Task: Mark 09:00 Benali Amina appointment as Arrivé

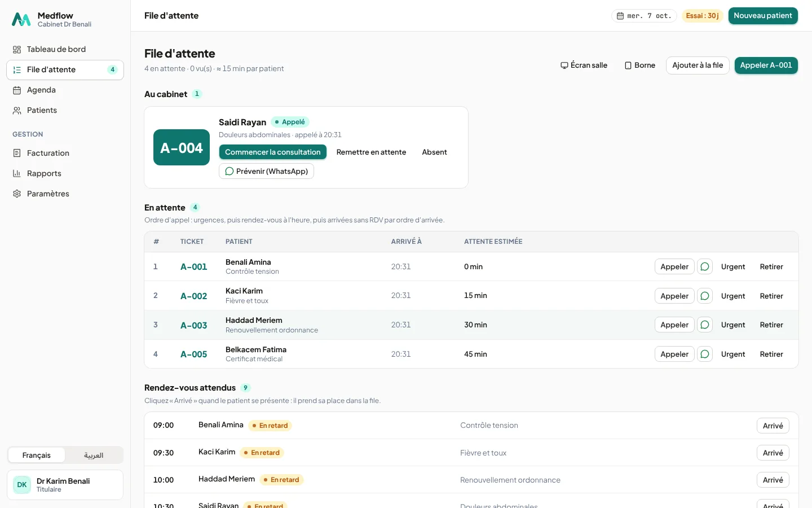Action: click(x=773, y=426)
